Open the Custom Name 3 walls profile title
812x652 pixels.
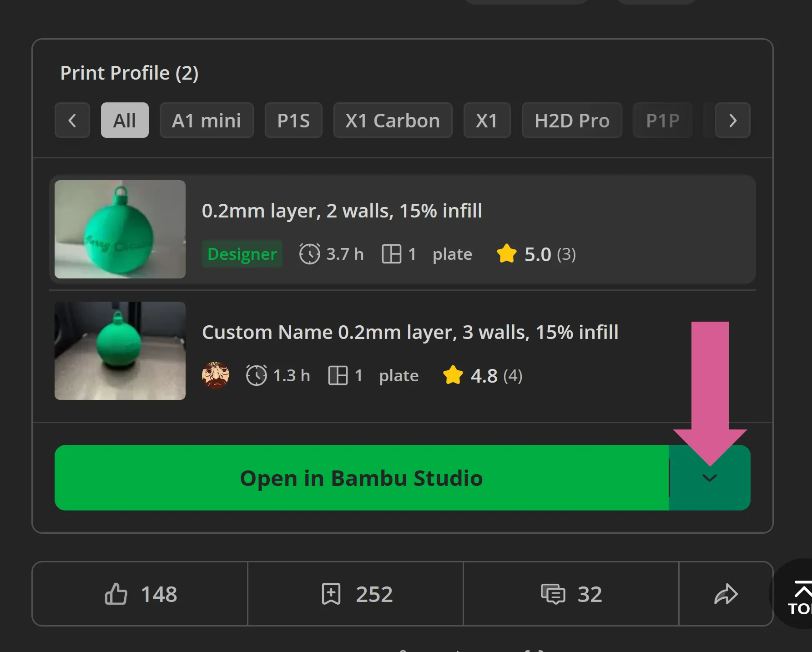[410, 332]
